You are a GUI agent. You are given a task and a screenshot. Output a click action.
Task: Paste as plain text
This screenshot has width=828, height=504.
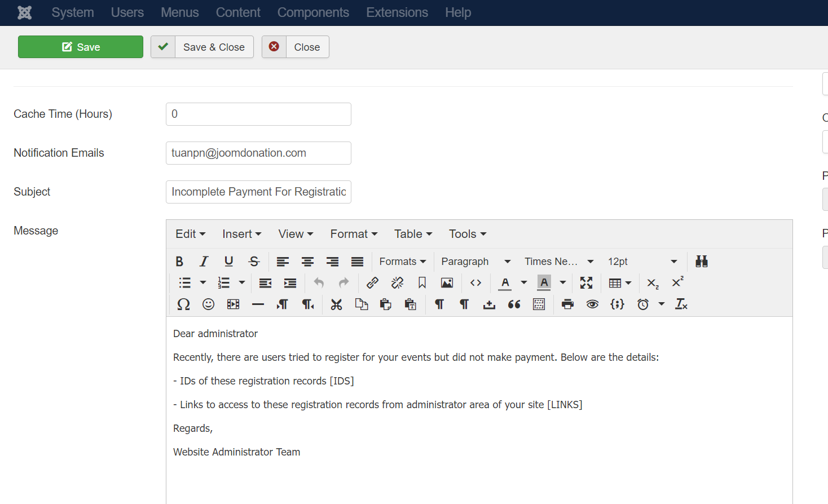coord(411,304)
